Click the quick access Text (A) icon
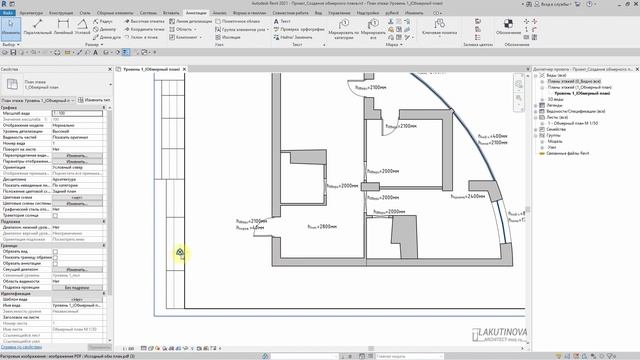This screenshot has width=640, height=360. click(96, 52)
